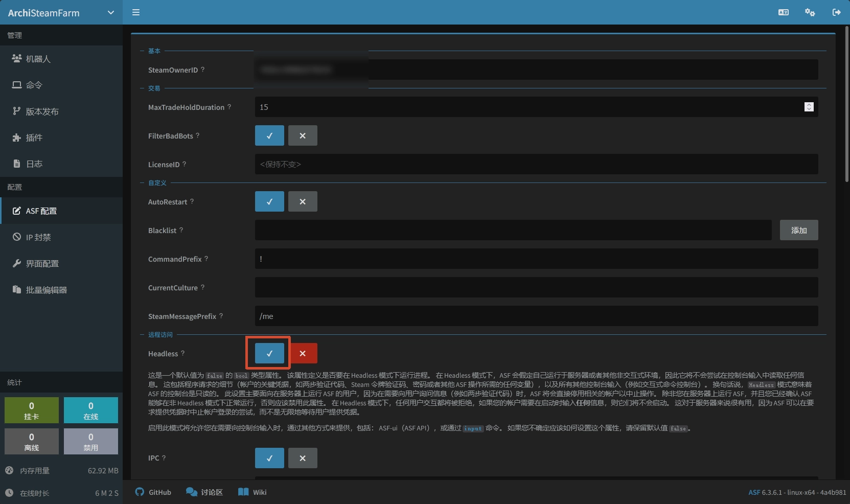This screenshot has height=504, width=850.
Task: Enable FilterBadBots with the checkmark
Action: [x=269, y=135]
